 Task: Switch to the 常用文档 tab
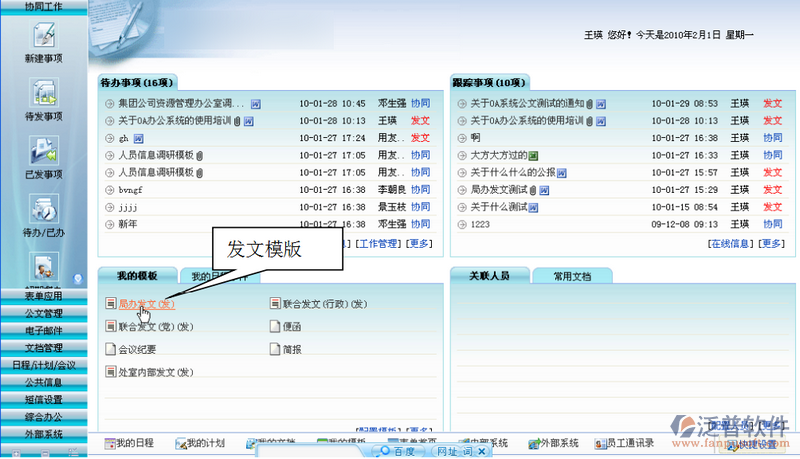[x=571, y=276]
